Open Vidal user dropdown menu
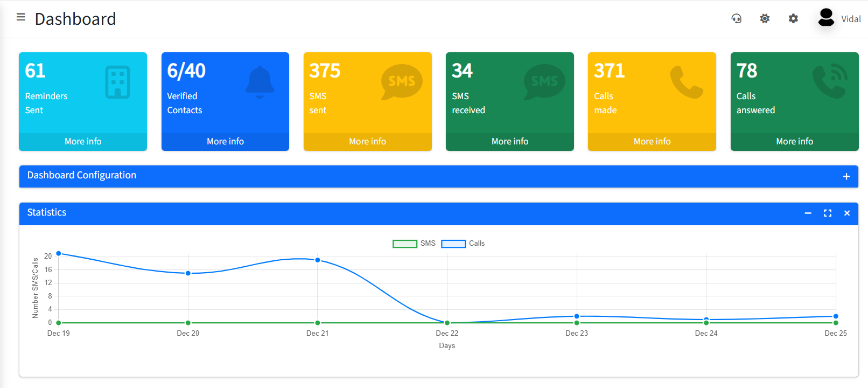The height and width of the screenshot is (388, 868). tap(851, 19)
